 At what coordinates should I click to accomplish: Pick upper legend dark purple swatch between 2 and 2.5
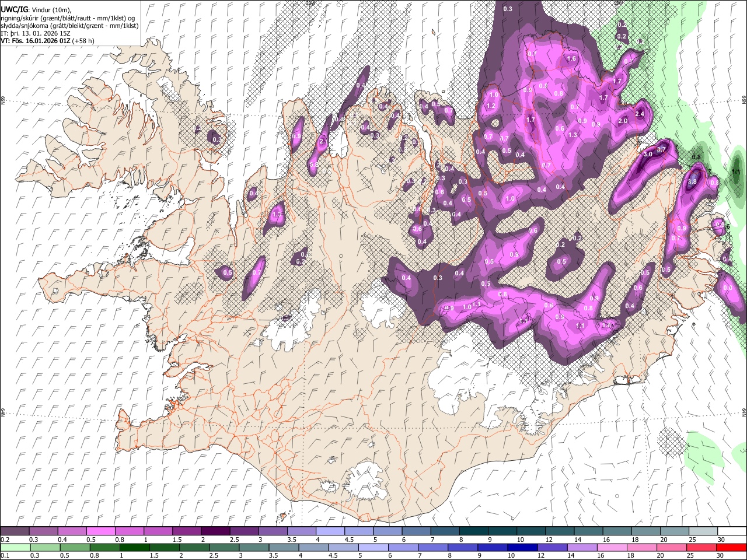pyautogui.click(x=215, y=531)
